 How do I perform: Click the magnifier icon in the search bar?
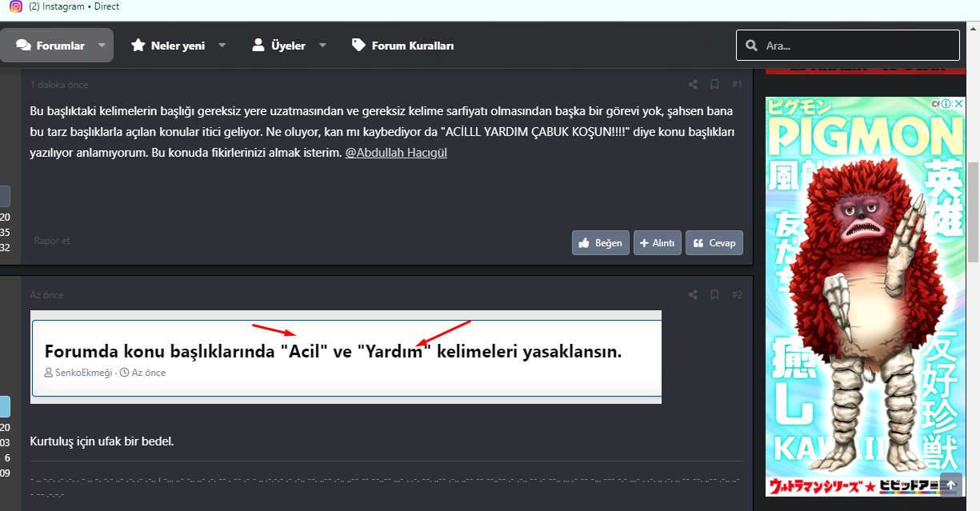point(750,45)
